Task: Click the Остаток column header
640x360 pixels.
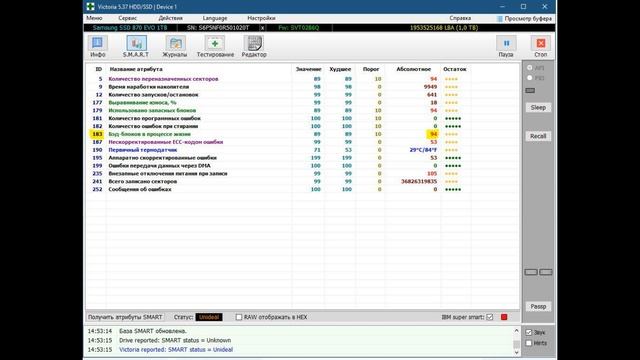Action: 455,69
